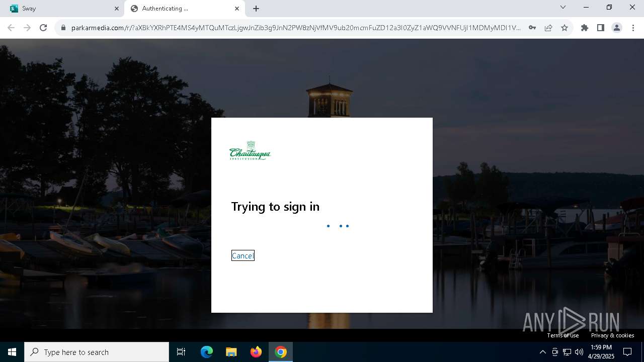Show hidden system tray icons
644x362 pixels.
pyautogui.click(x=542, y=352)
